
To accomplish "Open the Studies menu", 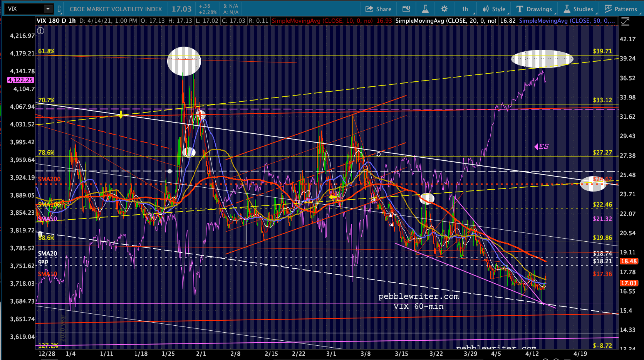I will (x=579, y=9).
